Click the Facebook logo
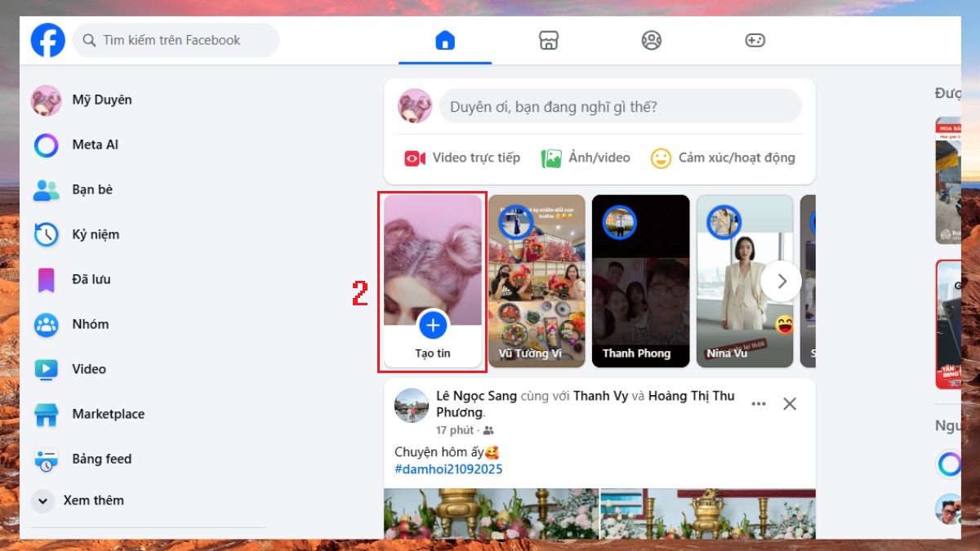980x551 pixels. coord(47,39)
